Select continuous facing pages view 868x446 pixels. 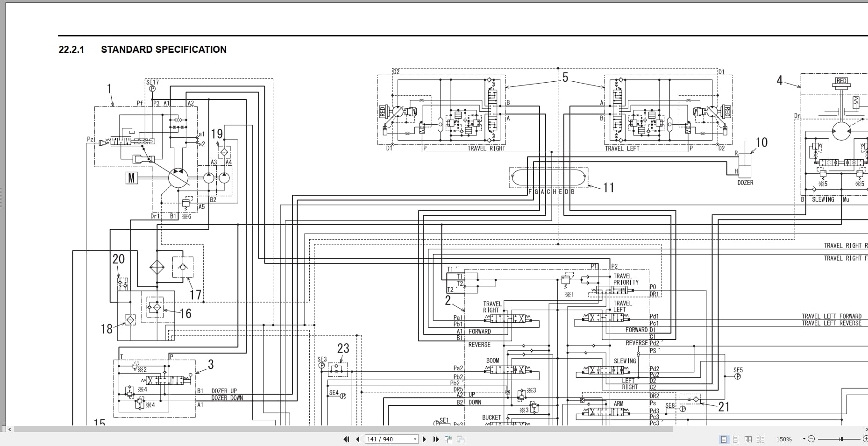761,439
